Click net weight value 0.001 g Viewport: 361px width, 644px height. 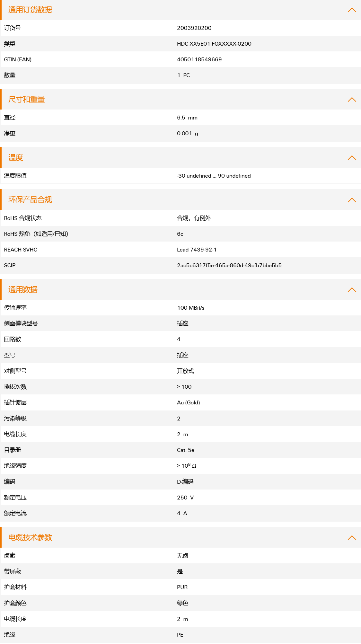pos(188,133)
